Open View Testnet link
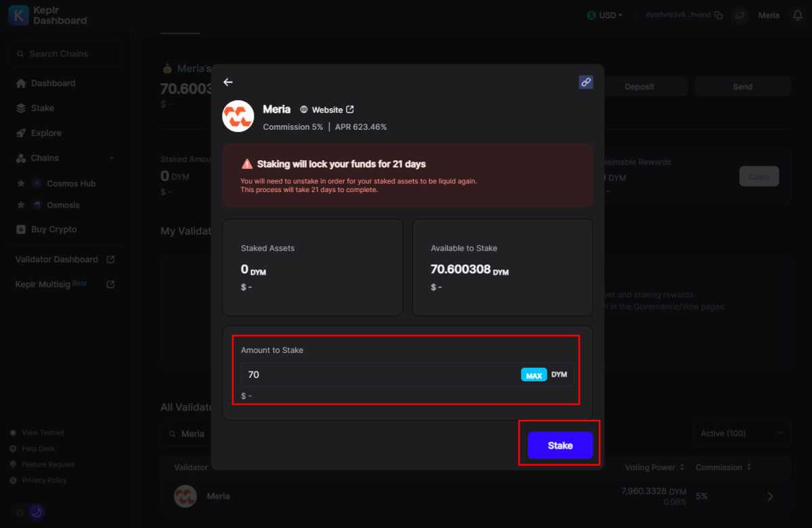Viewport: 812px width, 528px height. [x=43, y=433]
